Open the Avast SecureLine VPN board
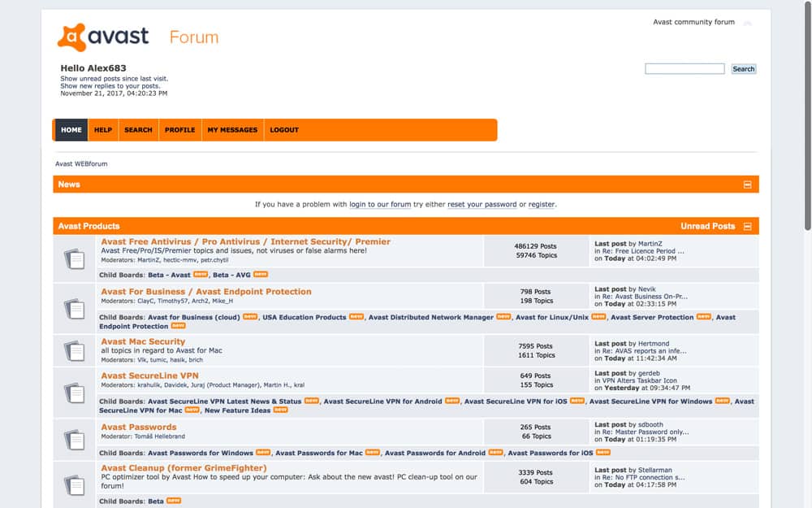The height and width of the screenshot is (508, 812). tap(149, 376)
